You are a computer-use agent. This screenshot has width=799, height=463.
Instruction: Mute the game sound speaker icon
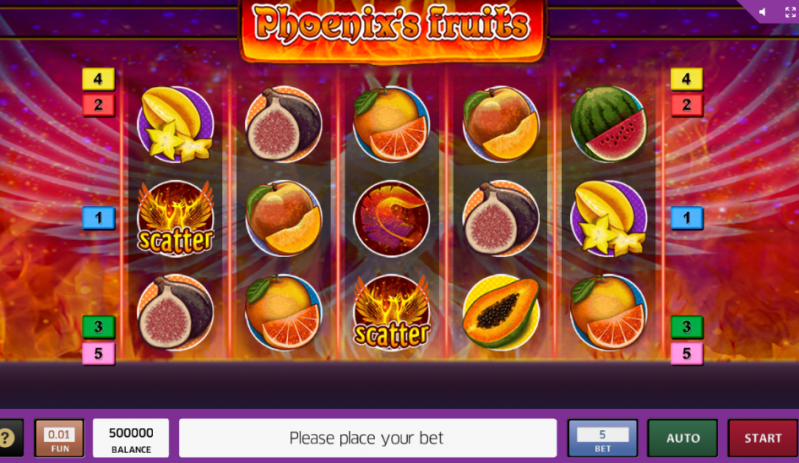762,12
